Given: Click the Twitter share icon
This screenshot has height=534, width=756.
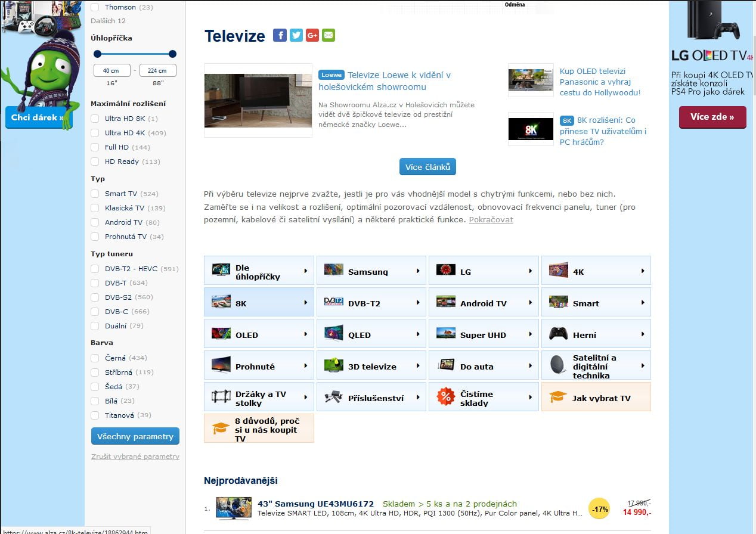Looking at the screenshot, I should tap(296, 35).
